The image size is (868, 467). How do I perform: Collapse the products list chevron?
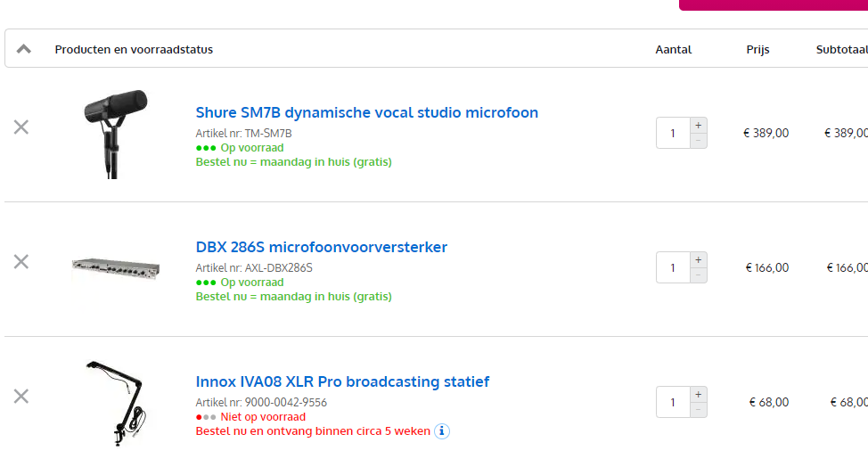(24, 49)
